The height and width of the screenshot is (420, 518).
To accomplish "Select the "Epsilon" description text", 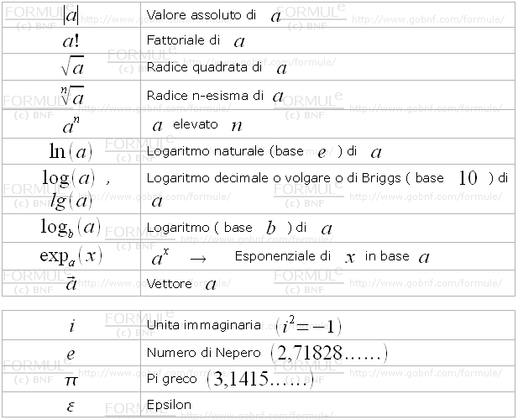I will coord(169,405).
